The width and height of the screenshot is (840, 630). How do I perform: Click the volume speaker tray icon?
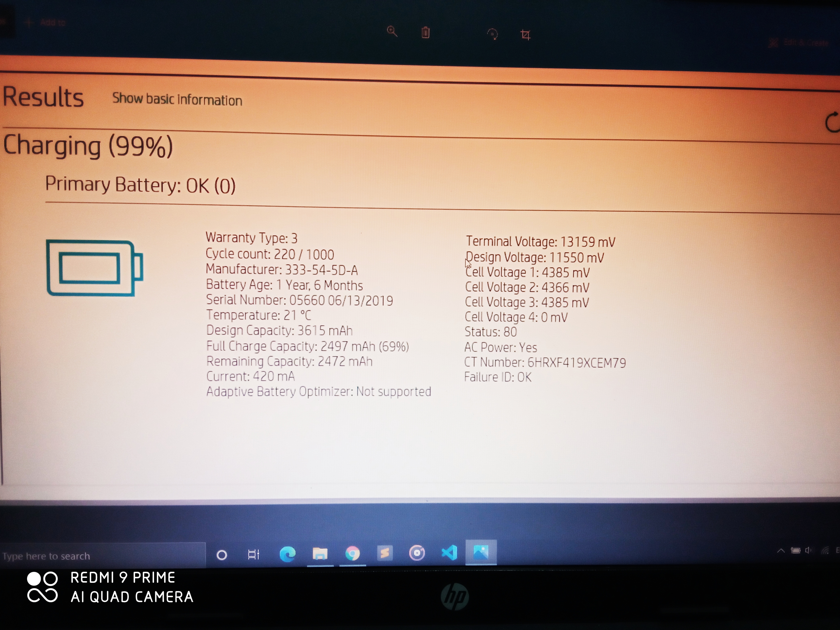(808, 550)
